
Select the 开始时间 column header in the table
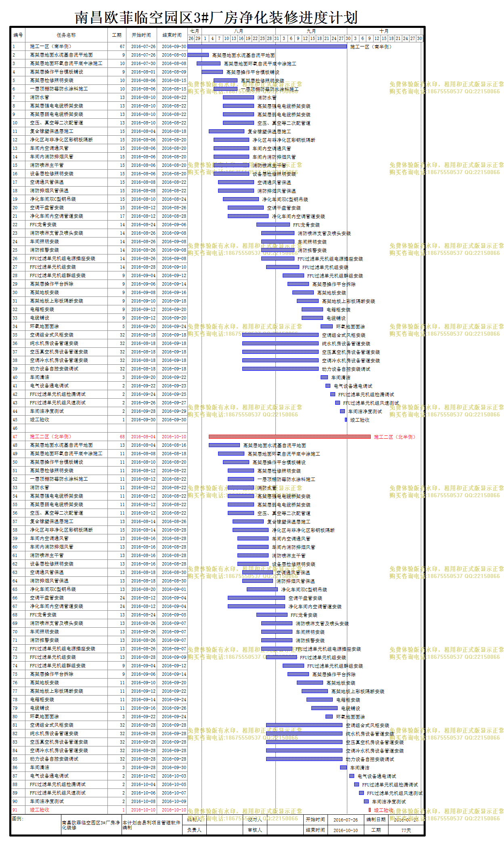click(x=141, y=35)
